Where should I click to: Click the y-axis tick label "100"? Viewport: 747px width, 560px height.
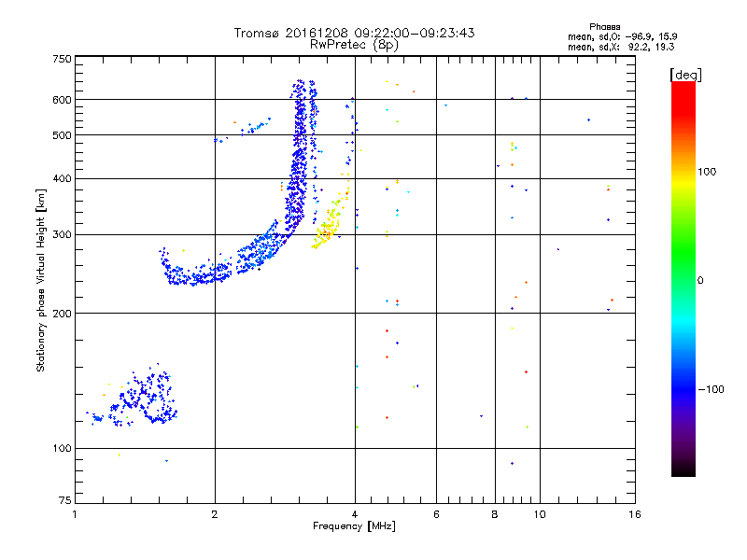click(x=62, y=448)
